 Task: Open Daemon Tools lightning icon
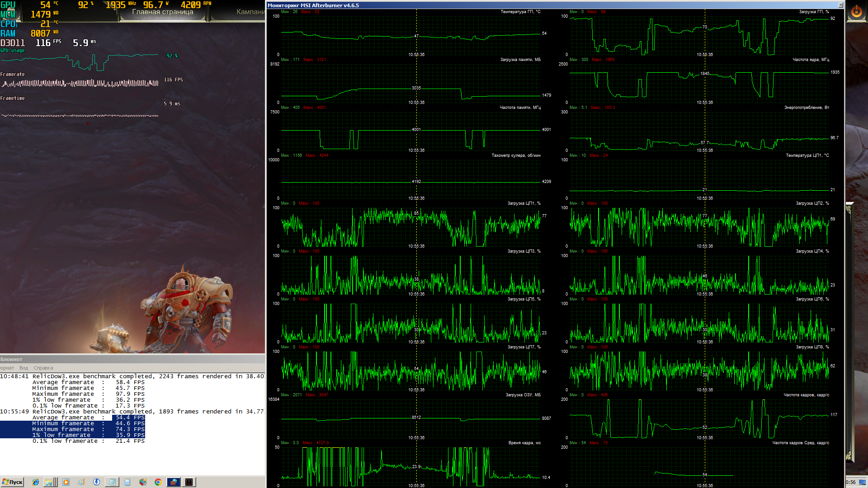96,482
